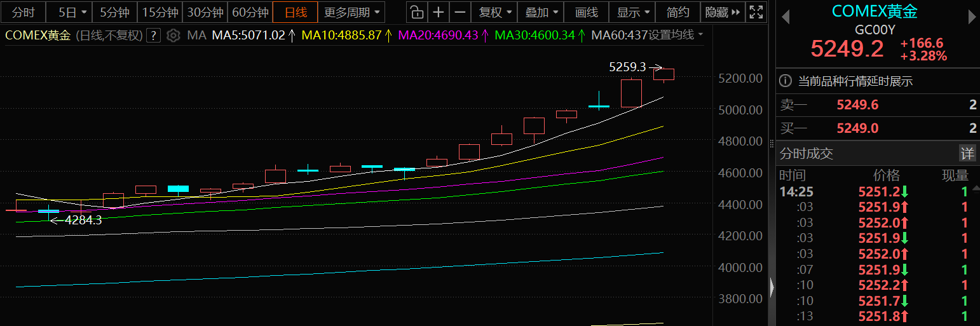Go to next instrument with right arrow
980x326 pixels.
point(971,17)
